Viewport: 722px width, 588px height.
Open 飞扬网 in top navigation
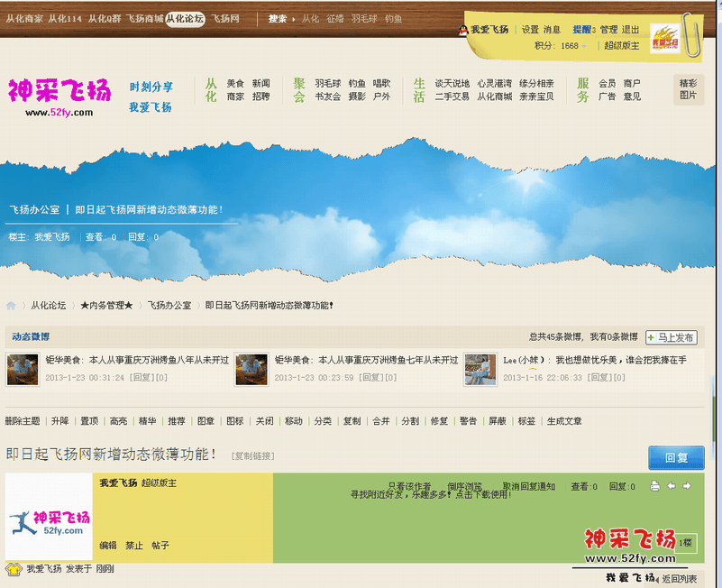tap(225, 19)
